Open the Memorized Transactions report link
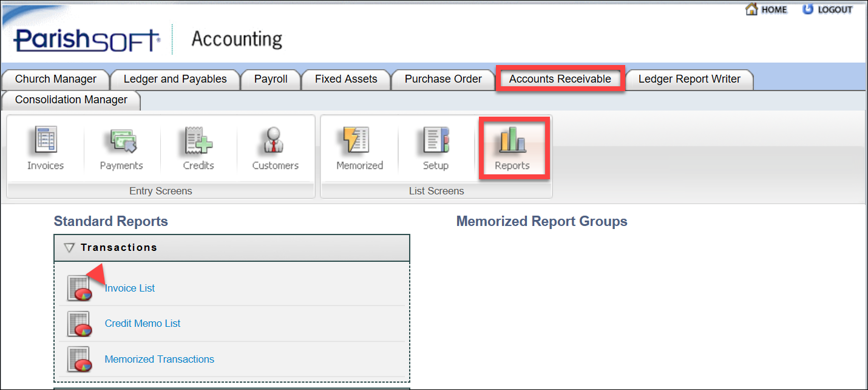Image resolution: width=868 pixels, height=390 pixels. point(160,359)
